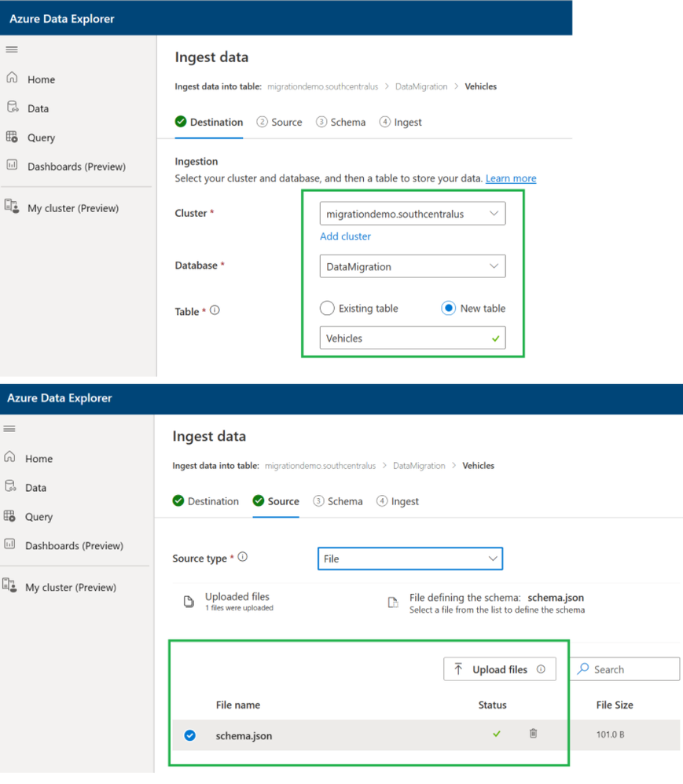This screenshot has width=683, height=784.
Task: Click migrationdemo.southcentralus breadcrumb in top window
Action: (323, 86)
